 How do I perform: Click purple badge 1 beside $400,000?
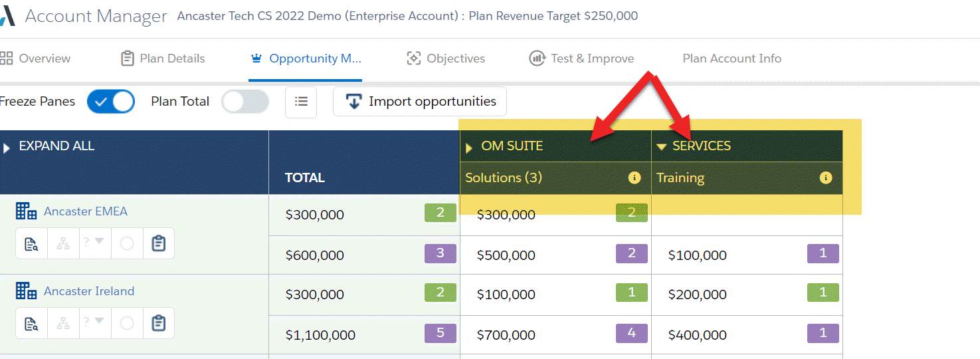(x=823, y=333)
